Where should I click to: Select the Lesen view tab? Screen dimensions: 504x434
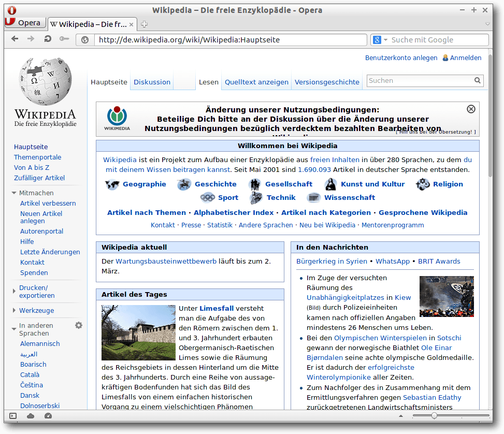click(x=209, y=82)
